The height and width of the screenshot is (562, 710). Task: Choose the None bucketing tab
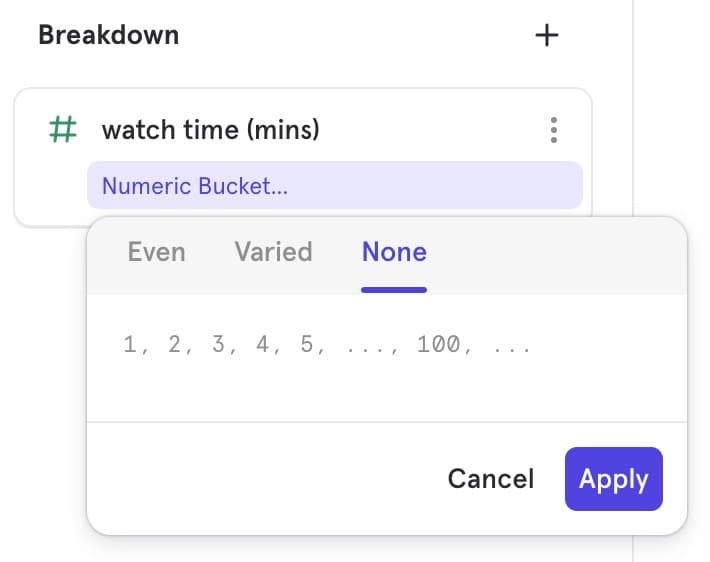[x=394, y=251]
